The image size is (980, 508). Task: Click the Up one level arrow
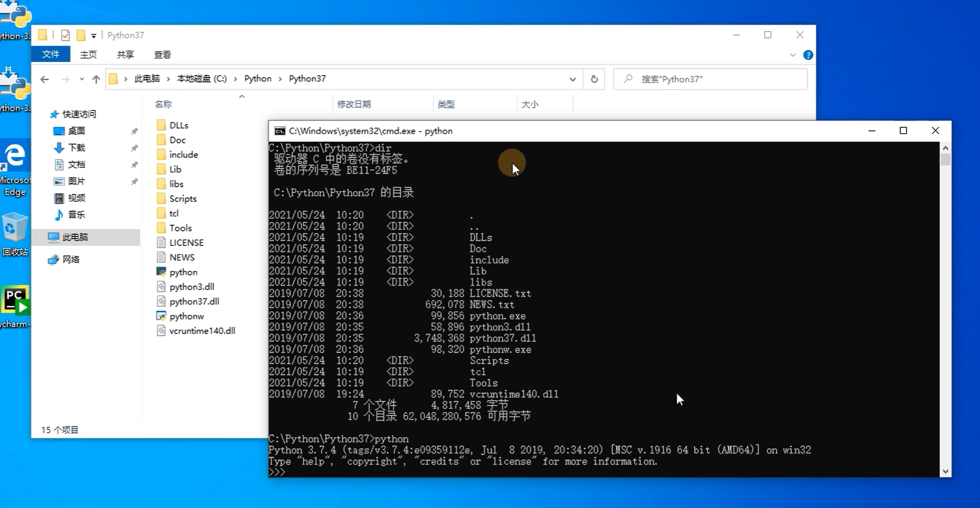pyautogui.click(x=96, y=79)
